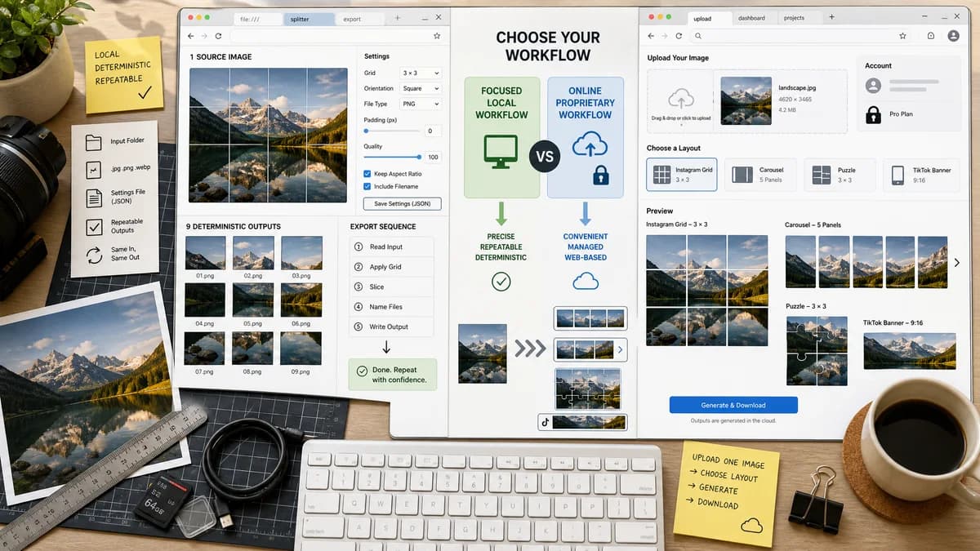Click the landscape.jpg uploaded image thumbnail
Viewport: 980px width, 551px height.
[x=746, y=100]
